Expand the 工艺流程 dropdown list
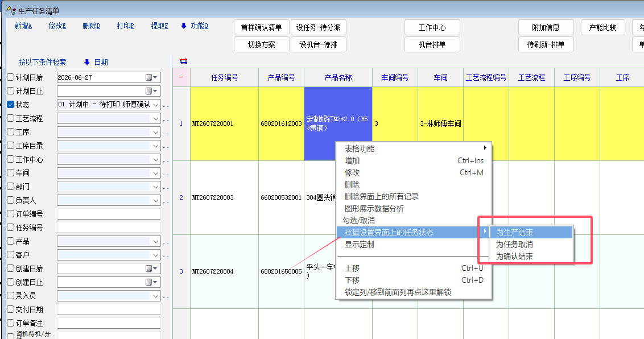Image resolution: width=644 pixels, height=339 pixels. coord(156,119)
